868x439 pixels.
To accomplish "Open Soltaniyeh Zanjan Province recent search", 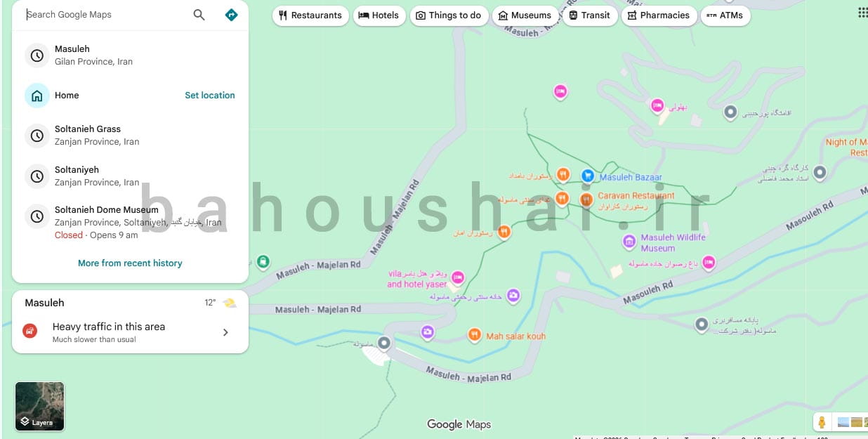I will point(130,176).
